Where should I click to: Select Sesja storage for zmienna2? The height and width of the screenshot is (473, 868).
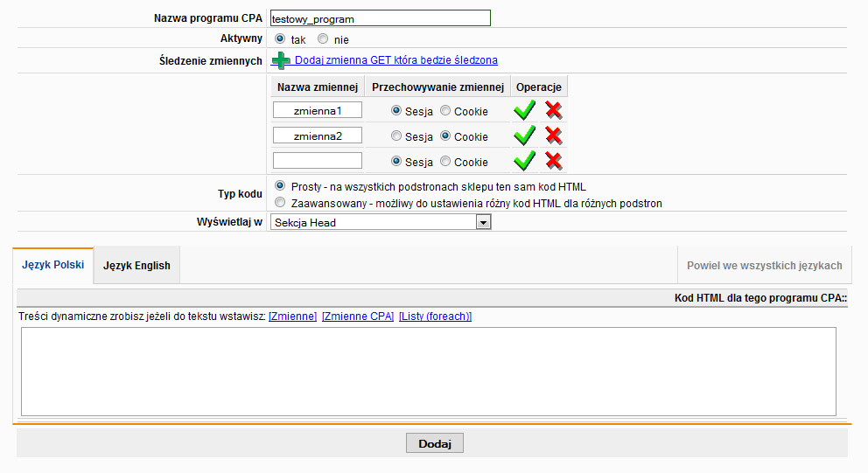click(396, 136)
